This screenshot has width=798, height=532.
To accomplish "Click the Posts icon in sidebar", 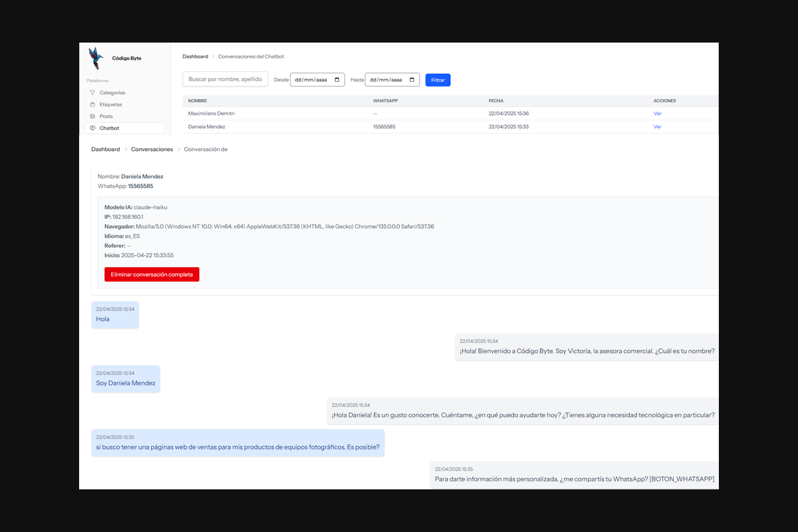I will click(92, 116).
